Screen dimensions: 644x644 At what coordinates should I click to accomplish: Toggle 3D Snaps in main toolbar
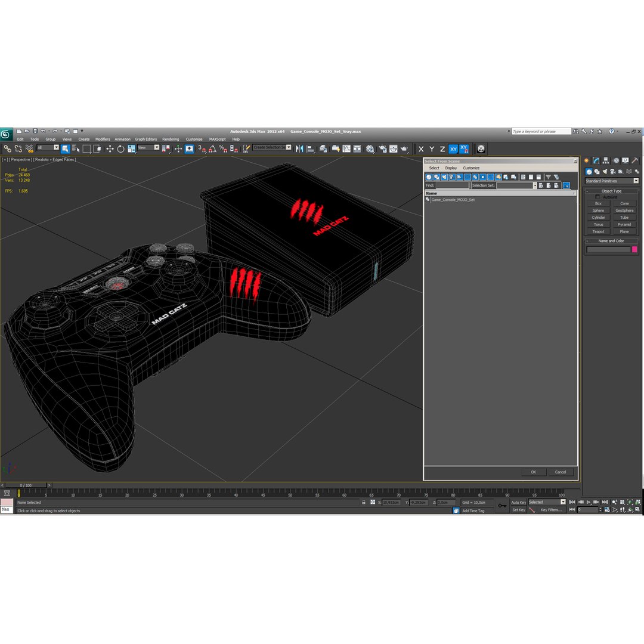coord(202,148)
